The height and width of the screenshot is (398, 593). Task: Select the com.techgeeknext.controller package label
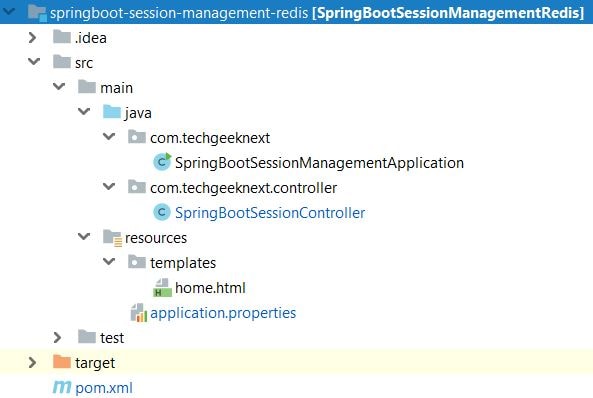[244, 188]
